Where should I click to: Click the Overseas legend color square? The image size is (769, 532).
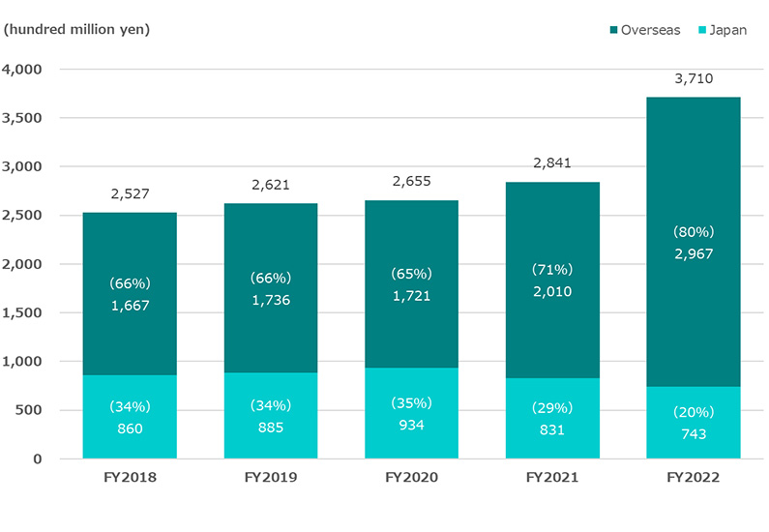(611, 30)
